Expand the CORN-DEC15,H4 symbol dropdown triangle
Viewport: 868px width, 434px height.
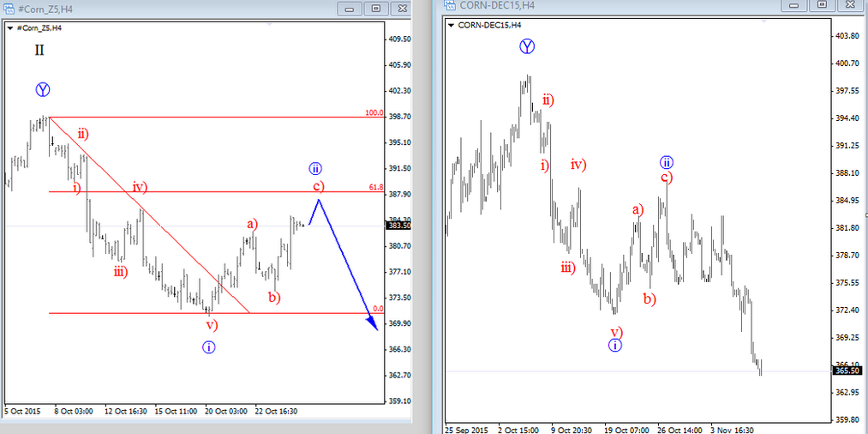(x=451, y=25)
